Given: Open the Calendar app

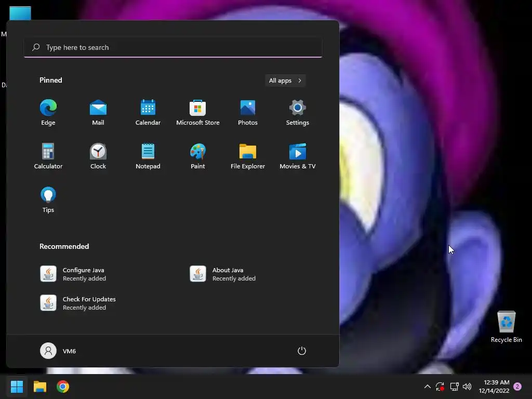Looking at the screenshot, I should click(148, 113).
